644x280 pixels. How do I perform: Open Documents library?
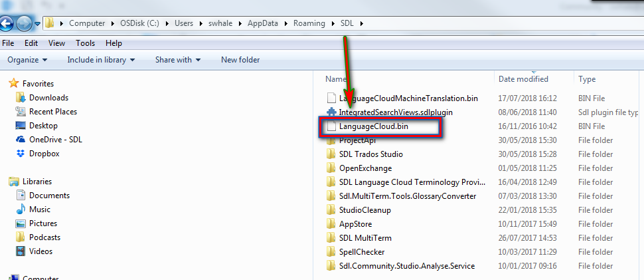coord(49,196)
